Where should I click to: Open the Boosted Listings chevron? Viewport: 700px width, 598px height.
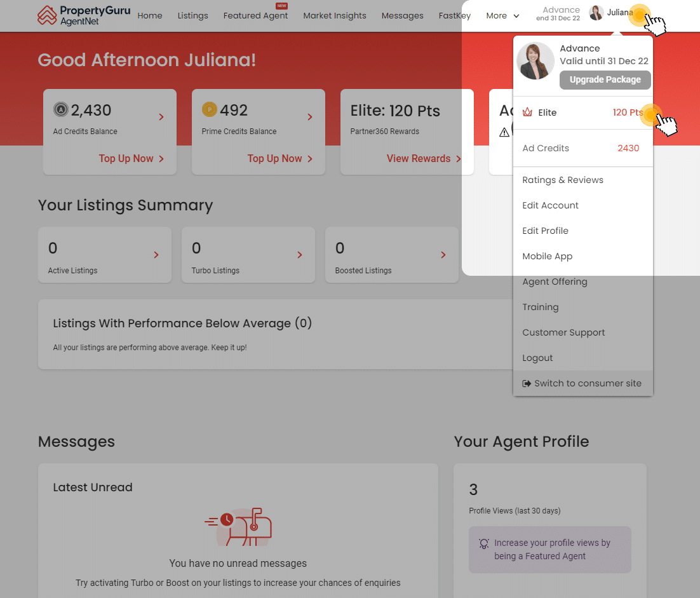coord(443,255)
